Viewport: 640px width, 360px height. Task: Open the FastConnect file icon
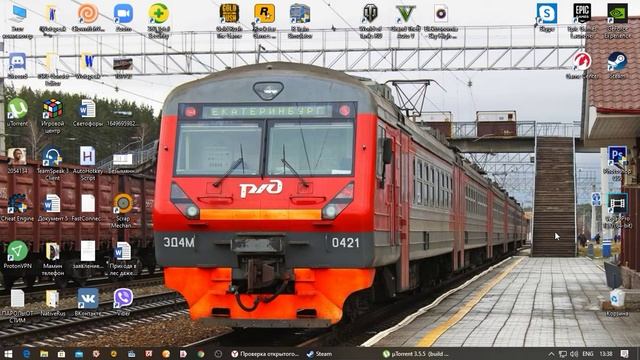[x=87, y=204]
